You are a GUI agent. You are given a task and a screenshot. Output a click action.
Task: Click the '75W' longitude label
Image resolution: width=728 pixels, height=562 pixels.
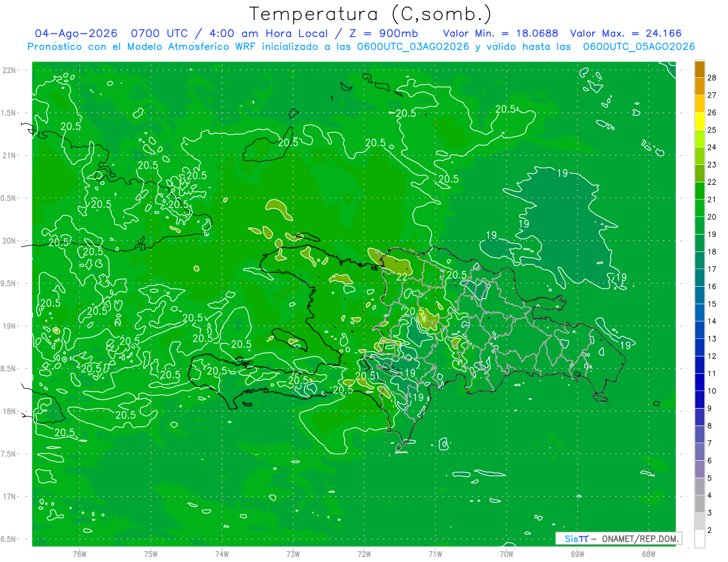click(151, 554)
